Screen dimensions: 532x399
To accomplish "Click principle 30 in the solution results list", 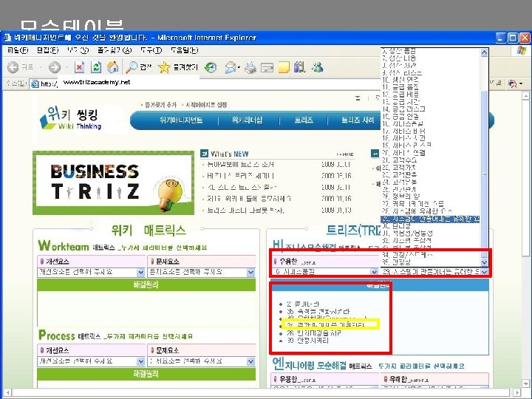I will 308,341.
